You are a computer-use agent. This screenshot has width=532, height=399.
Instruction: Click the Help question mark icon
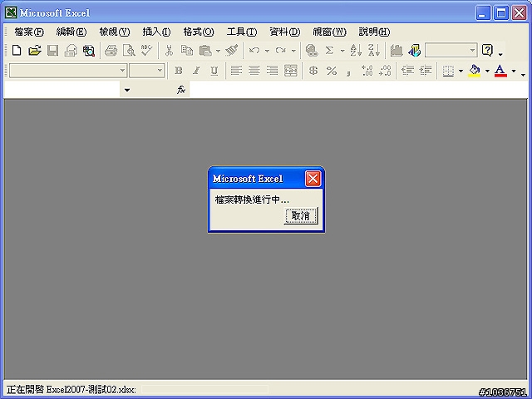point(488,50)
